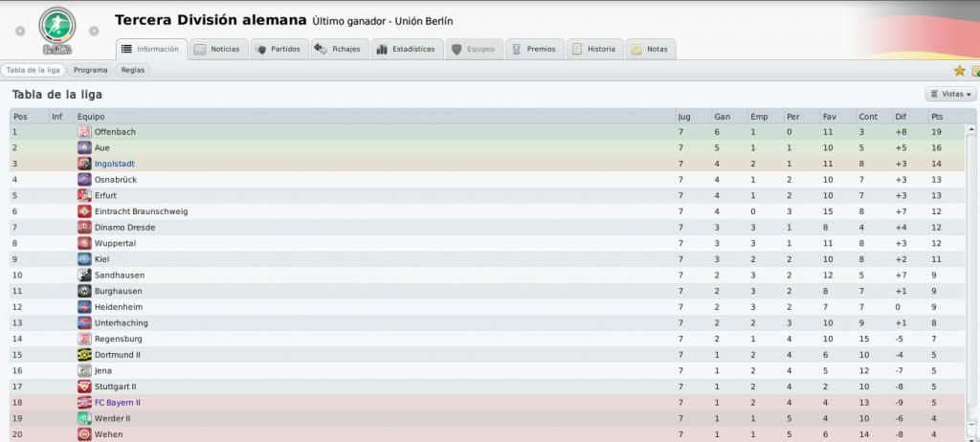Click the gold star bookmark icon
This screenshot has width=980, height=442.
point(959,71)
